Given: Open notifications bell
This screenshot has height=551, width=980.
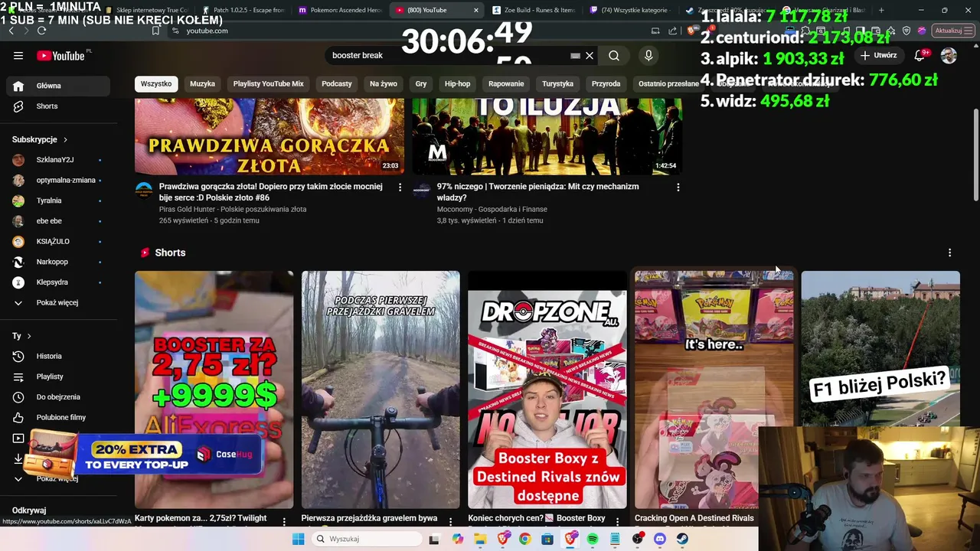Looking at the screenshot, I should (920, 55).
